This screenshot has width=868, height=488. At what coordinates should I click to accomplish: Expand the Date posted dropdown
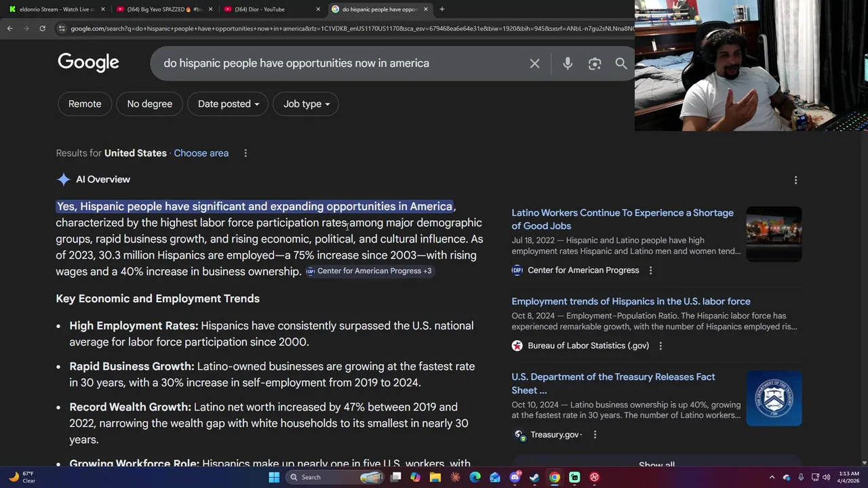229,104
